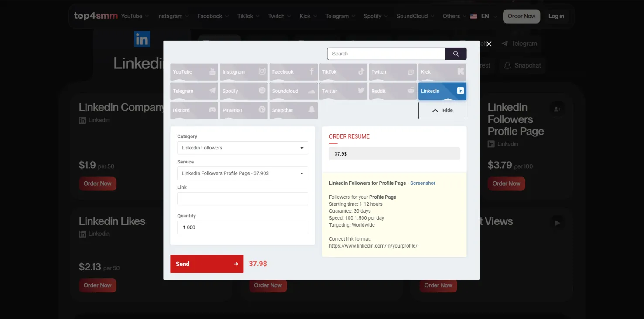Select the Snapchat platform tile
Viewport: 644px width, 319px height.
click(x=293, y=110)
